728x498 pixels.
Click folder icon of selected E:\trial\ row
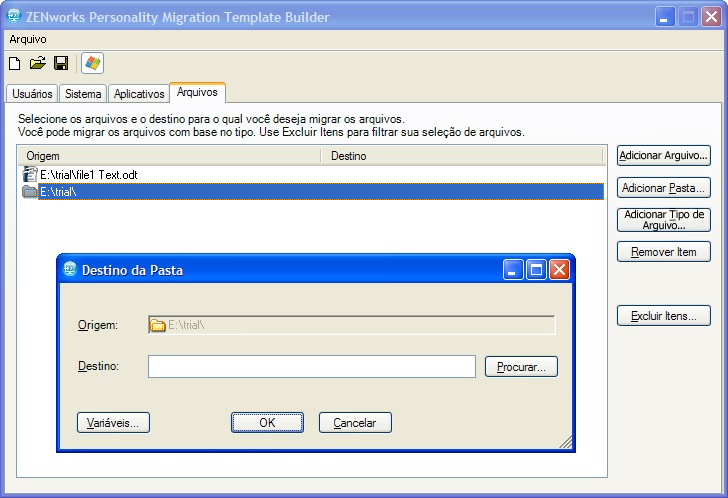point(30,191)
